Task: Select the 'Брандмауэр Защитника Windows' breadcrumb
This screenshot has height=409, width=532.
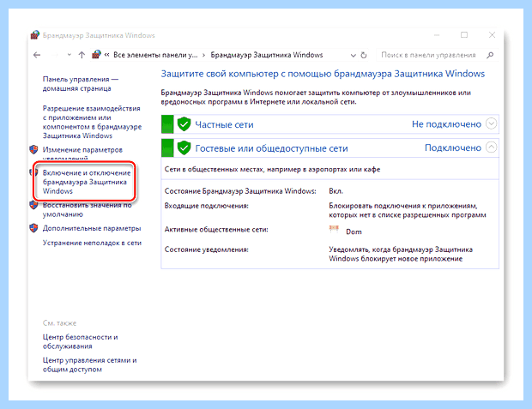Action: point(267,55)
